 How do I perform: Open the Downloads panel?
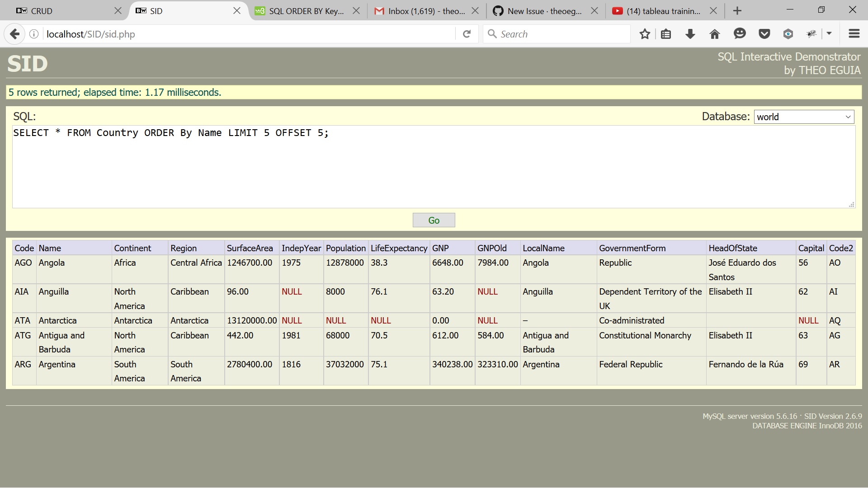[690, 33]
